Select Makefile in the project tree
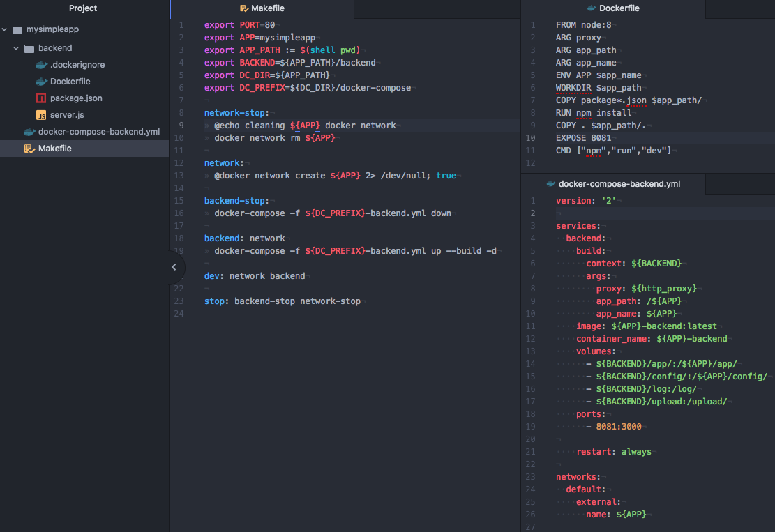The height and width of the screenshot is (532, 775). (84, 149)
